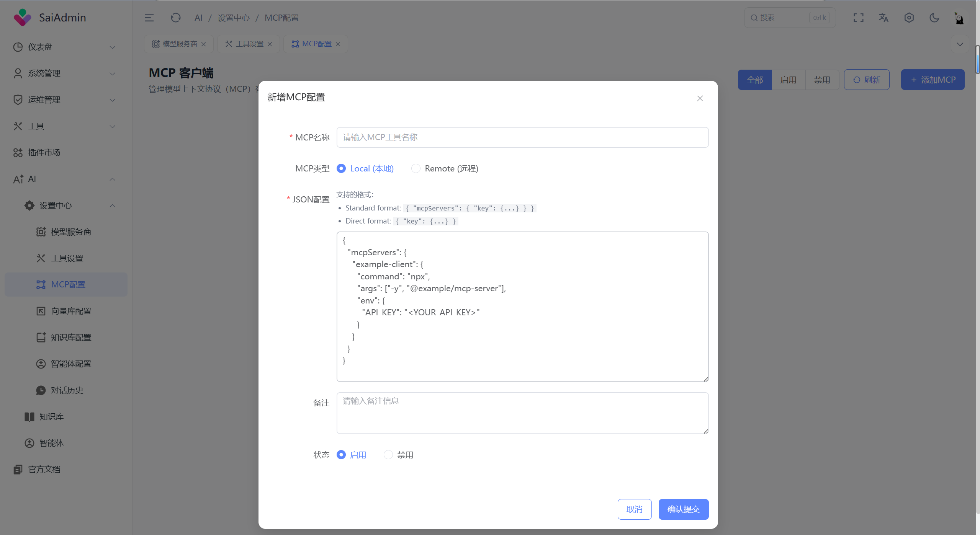Click the 取消 button
Viewport: 980px width, 535px height.
[x=634, y=509]
